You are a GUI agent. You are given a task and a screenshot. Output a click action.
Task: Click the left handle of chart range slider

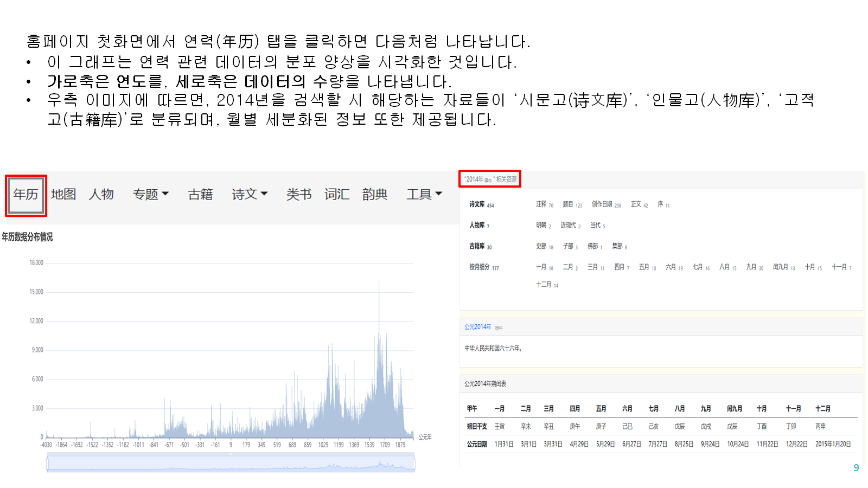(47, 464)
